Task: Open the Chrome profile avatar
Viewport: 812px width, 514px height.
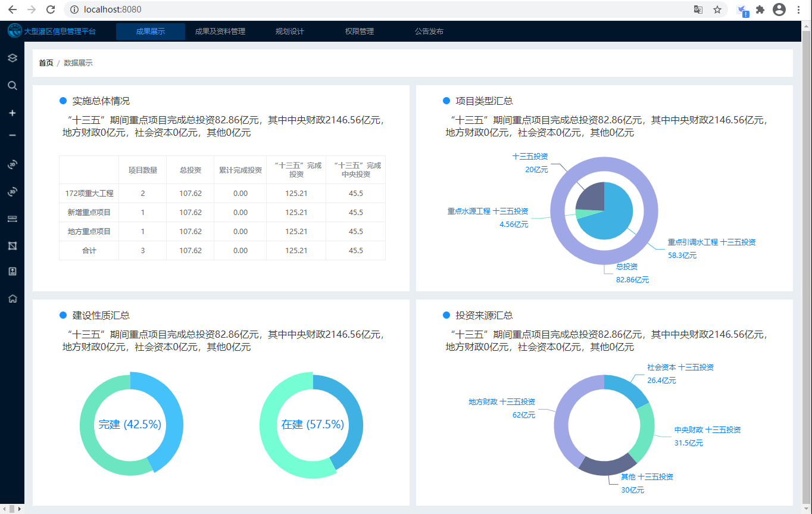Action: pyautogui.click(x=779, y=10)
